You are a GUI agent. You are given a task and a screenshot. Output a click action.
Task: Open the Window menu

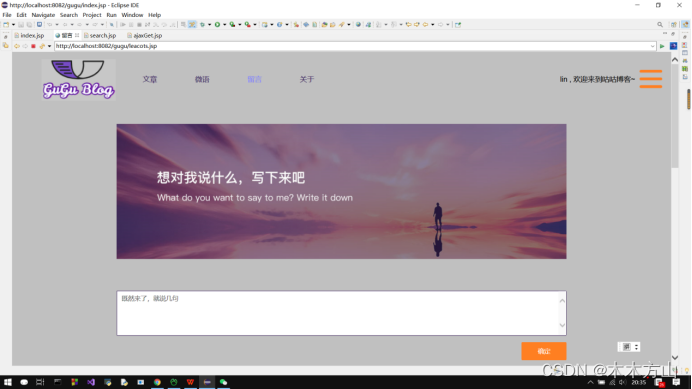132,15
